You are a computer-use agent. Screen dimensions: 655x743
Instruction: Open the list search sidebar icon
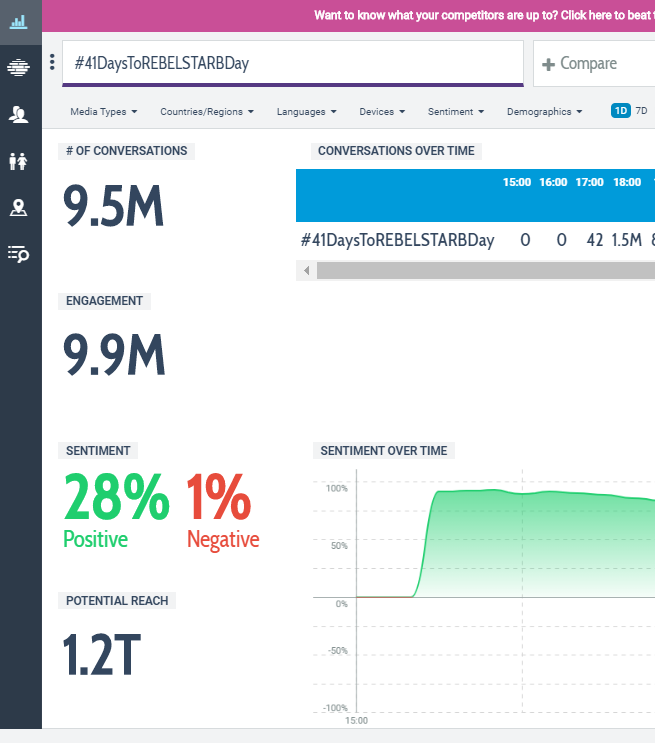point(18,254)
